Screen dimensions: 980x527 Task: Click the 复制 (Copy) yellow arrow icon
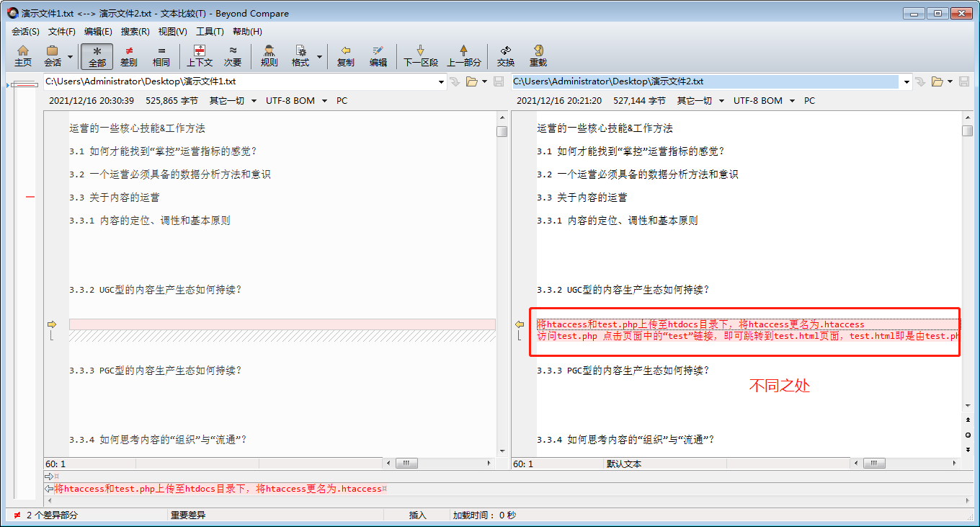point(346,56)
